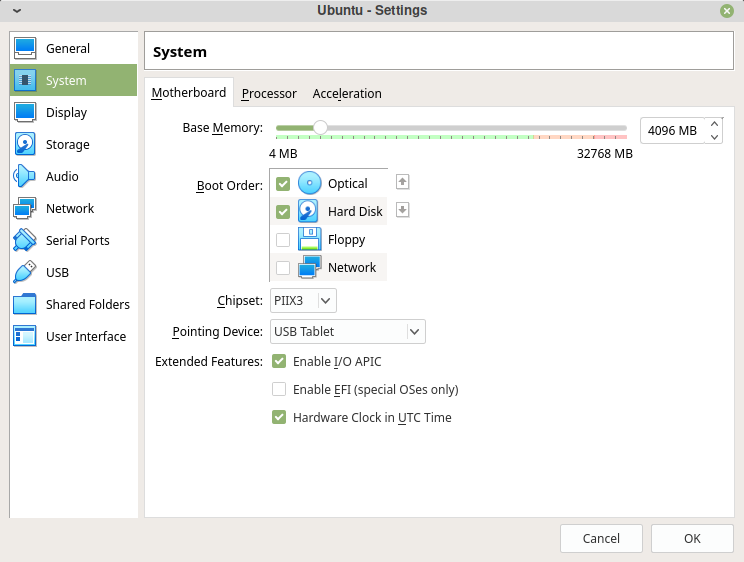Image resolution: width=744 pixels, height=562 pixels.
Task: Select the Hard Disk boot device icon
Action: tap(308, 211)
